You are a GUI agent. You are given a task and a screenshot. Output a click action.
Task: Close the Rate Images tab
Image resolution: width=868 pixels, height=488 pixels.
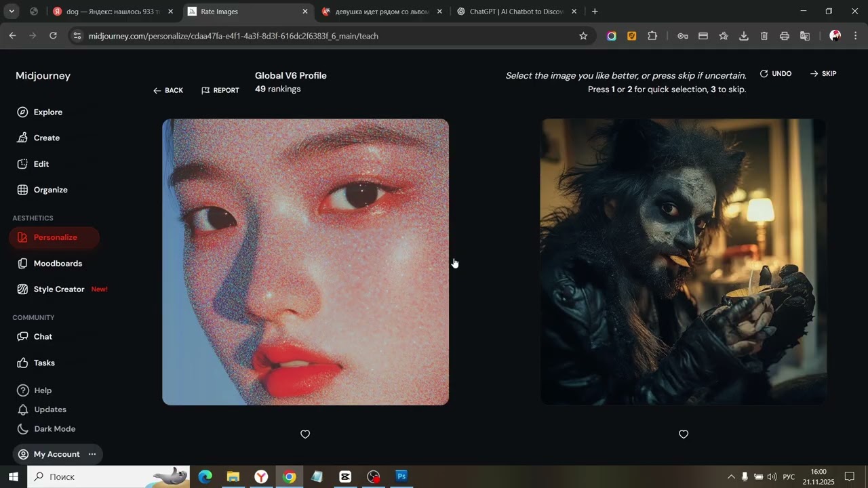(x=305, y=12)
